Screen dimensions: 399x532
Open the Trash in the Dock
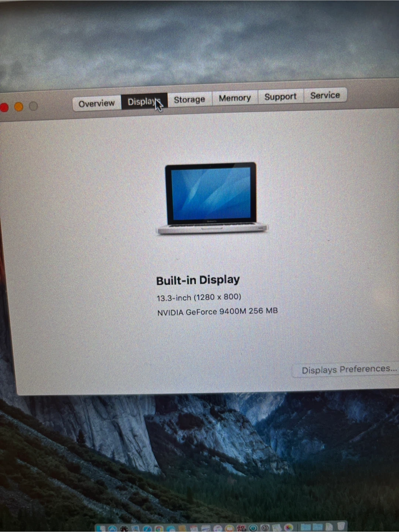[341, 526]
